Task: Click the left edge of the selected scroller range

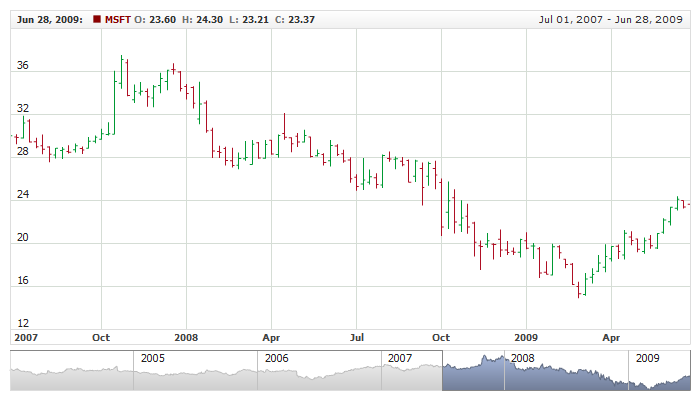Action: coord(443,371)
